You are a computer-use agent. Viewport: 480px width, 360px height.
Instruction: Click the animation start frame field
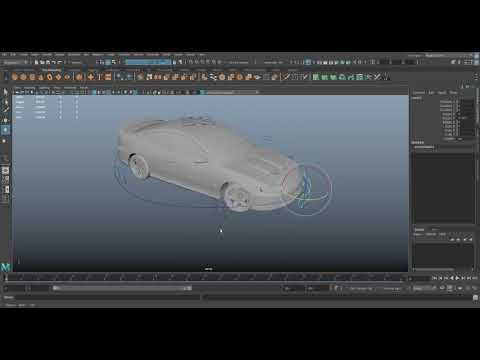click(15, 288)
